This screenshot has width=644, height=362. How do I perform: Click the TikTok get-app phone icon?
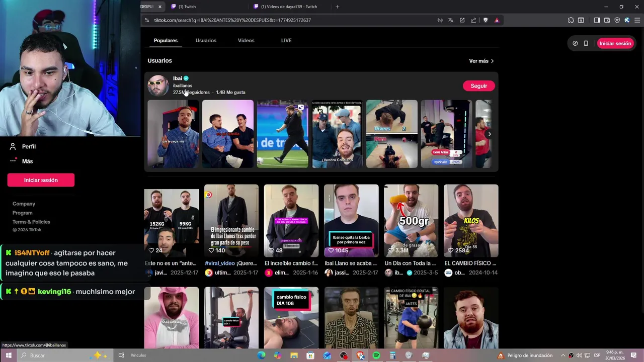[586, 43]
